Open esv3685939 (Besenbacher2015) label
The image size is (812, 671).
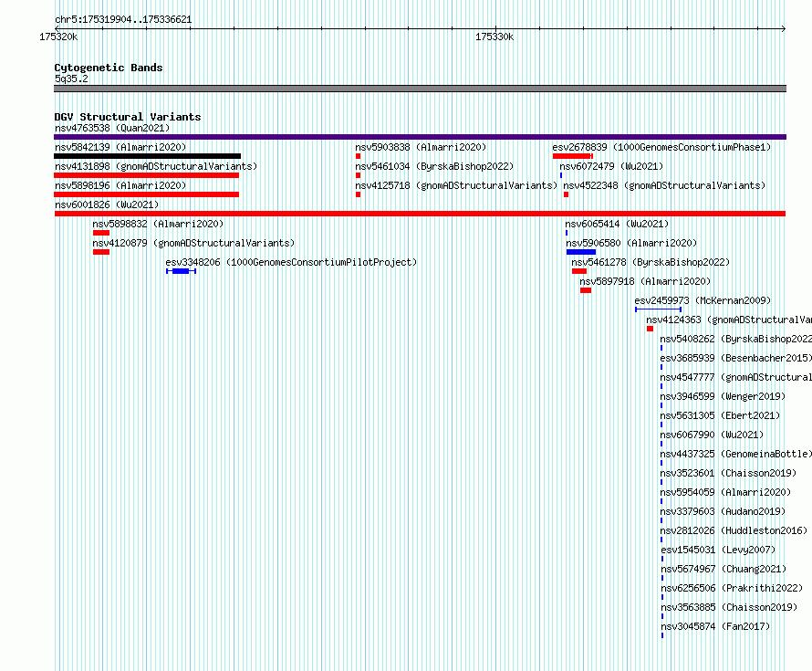pyautogui.click(x=736, y=358)
